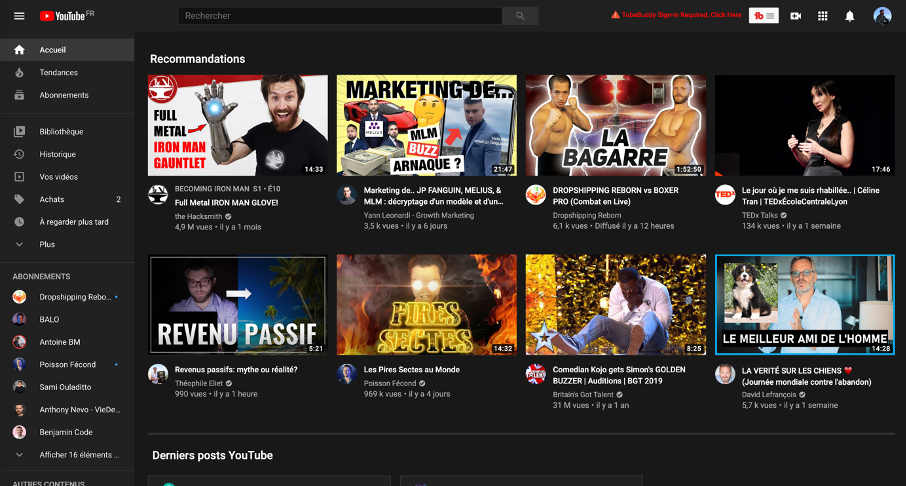Visit Théophile Eliet channel name
This screenshot has height=486, width=906.
(x=199, y=383)
